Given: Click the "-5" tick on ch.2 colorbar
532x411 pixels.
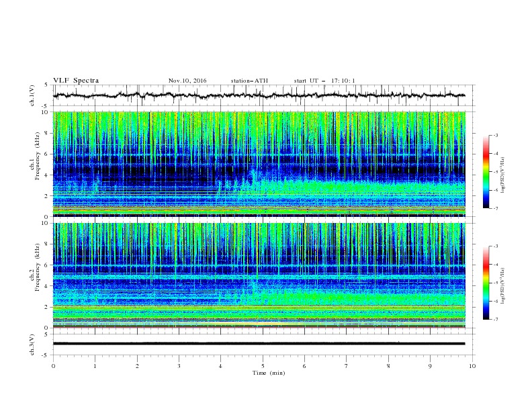Looking at the screenshot, I should (495, 283).
